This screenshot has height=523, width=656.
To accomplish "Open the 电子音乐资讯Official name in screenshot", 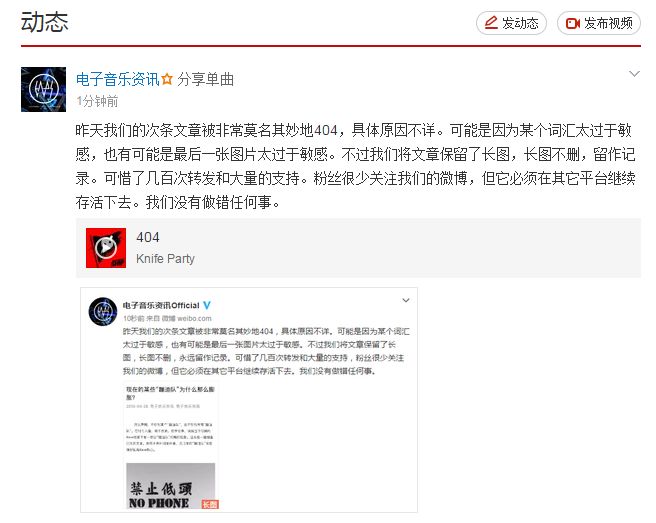I will [x=161, y=305].
